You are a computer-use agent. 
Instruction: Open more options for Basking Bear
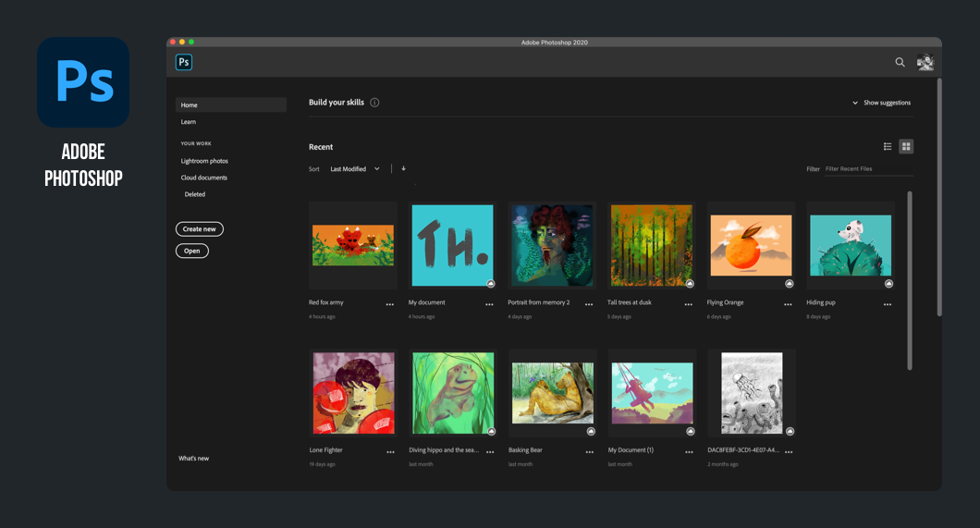click(589, 452)
